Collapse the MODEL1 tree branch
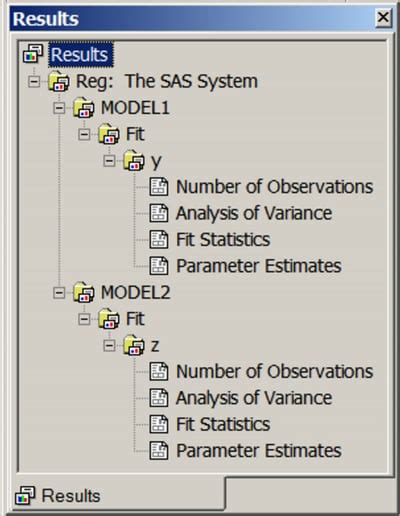 pos(59,108)
